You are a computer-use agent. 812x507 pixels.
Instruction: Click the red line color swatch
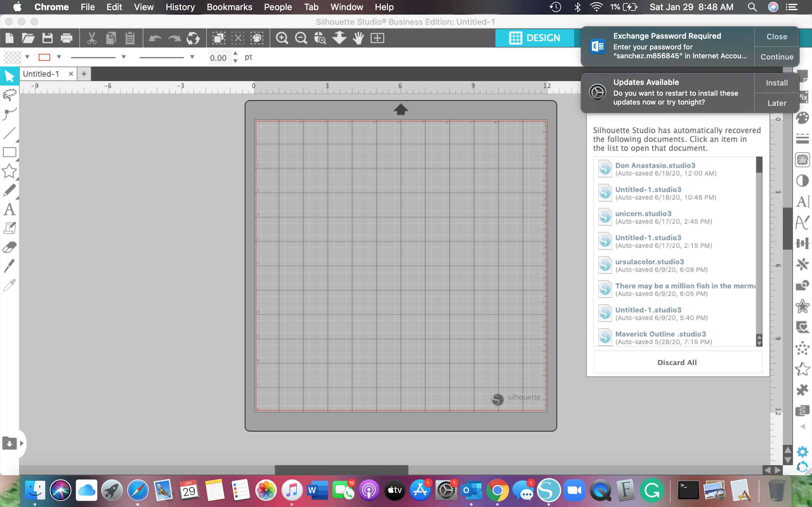coord(44,57)
